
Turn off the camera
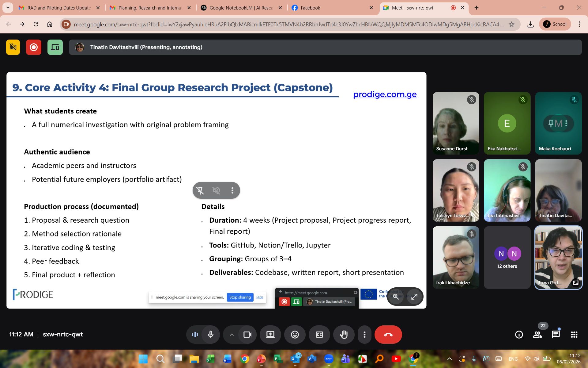(247, 335)
